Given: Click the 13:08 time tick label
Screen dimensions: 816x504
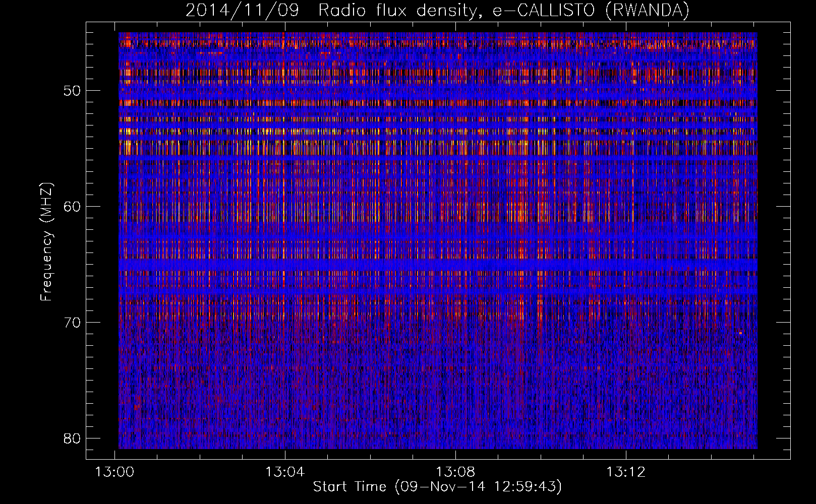Looking at the screenshot, I should pos(456,472).
